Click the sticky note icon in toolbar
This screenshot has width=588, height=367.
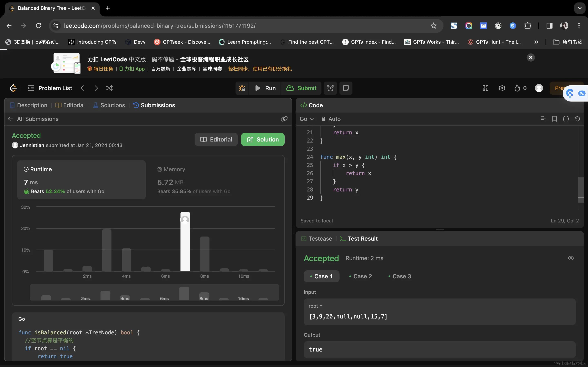pyautogui.click(x=346, y=88)
